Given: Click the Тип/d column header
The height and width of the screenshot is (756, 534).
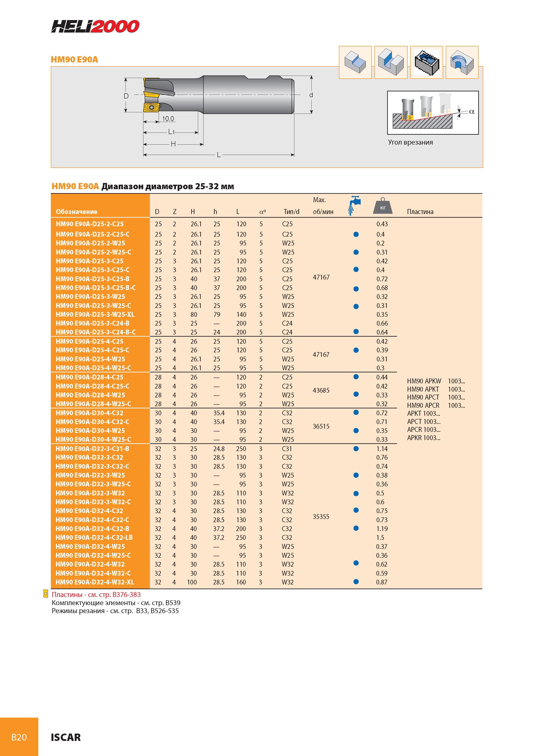Looking at the screenshot, I should [292, 212].
